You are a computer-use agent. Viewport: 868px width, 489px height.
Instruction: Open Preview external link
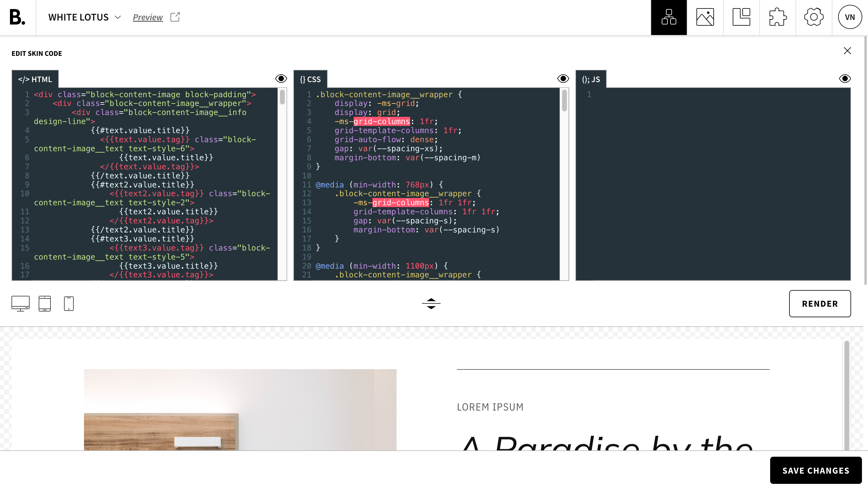157,17
